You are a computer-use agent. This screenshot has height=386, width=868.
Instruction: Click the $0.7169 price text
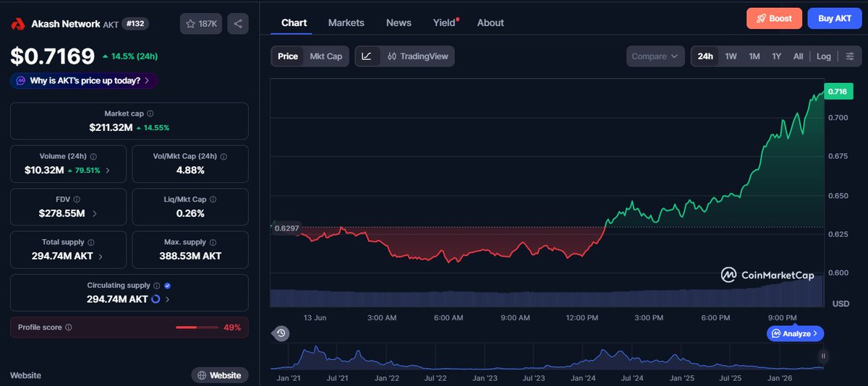53,56
